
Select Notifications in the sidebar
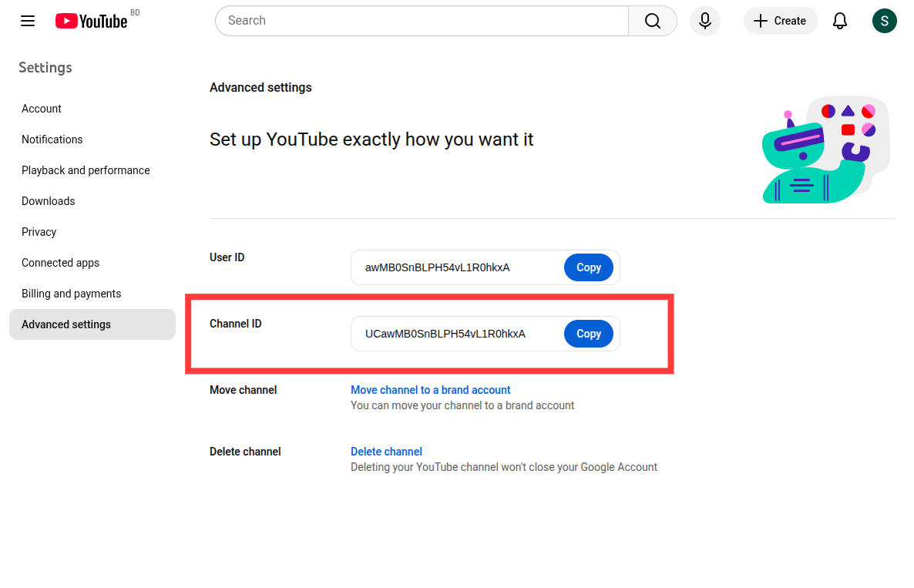52,139
